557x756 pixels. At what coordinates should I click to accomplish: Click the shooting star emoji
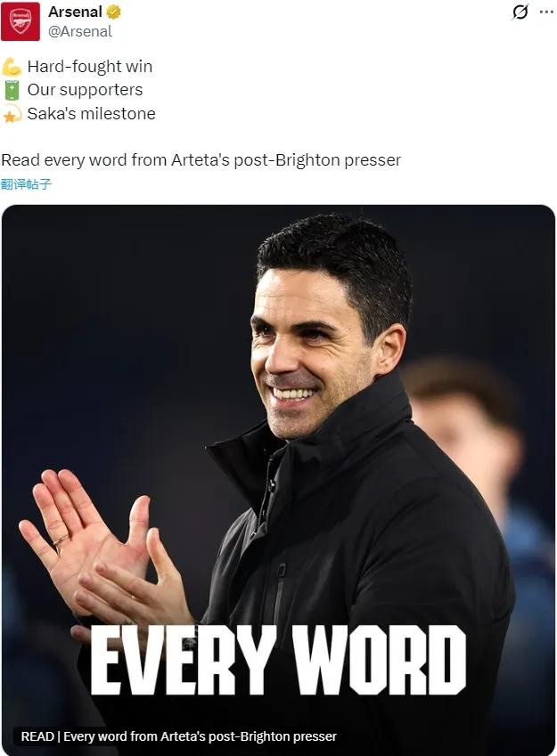click(x=12, y=114)
